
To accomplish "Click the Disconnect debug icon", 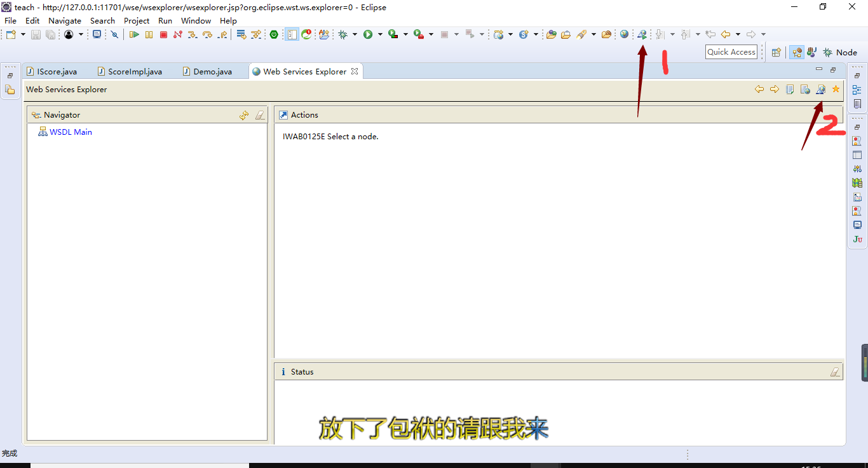I will pyautogui.click(x=178, y=34).
